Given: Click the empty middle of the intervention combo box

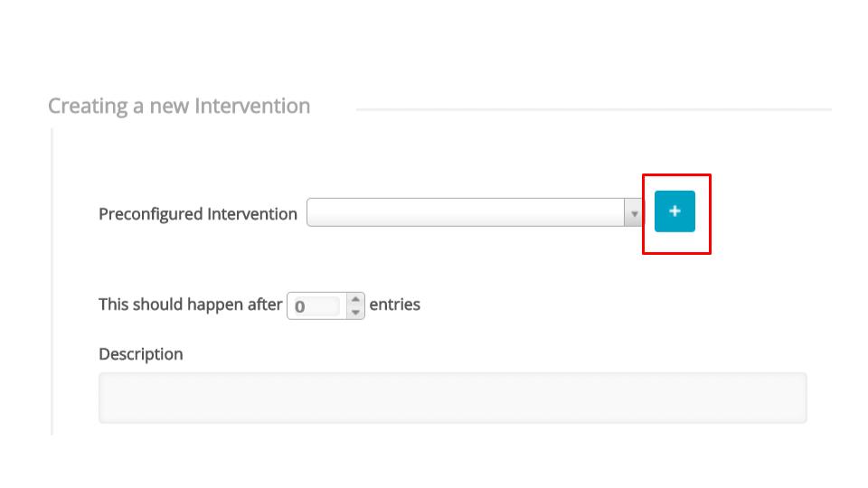Looking at the screenshot, I should point(466,213).
